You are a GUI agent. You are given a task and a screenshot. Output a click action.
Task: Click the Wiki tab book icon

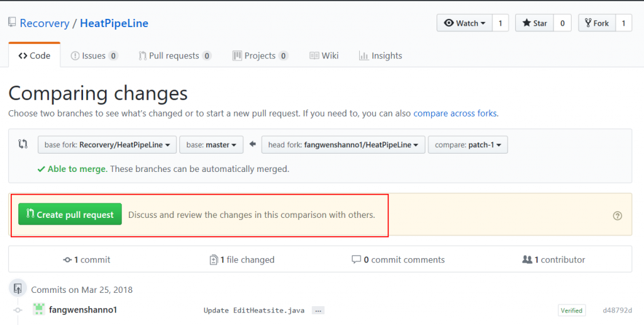pyautogui.click(x=314, y=55)
